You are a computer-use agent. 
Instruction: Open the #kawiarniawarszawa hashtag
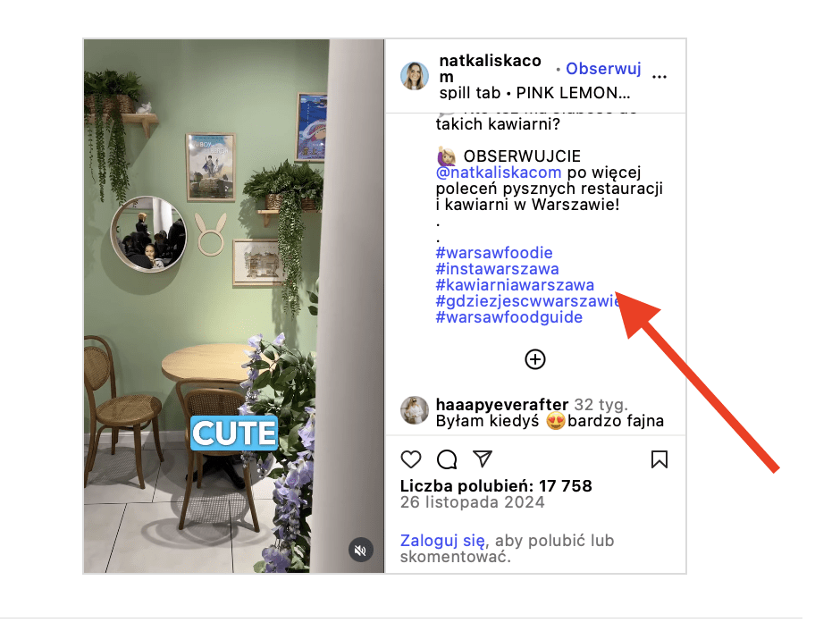tap(515, 284)
